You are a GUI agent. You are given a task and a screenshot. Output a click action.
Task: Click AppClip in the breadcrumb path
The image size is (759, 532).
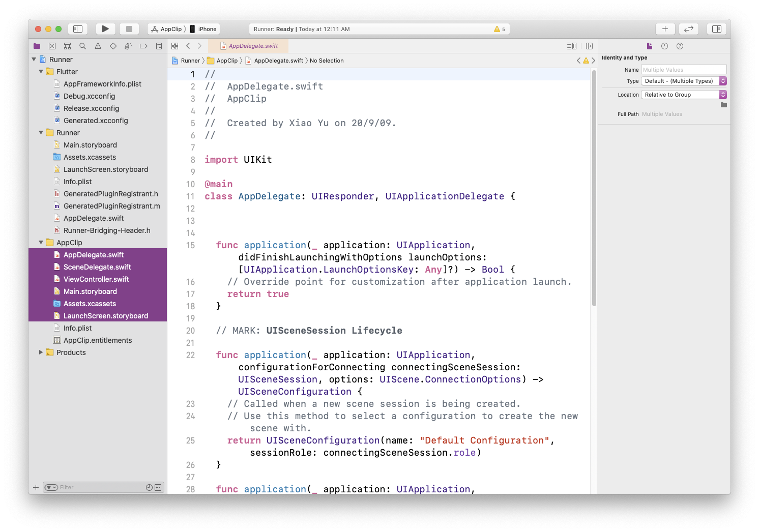227,61
